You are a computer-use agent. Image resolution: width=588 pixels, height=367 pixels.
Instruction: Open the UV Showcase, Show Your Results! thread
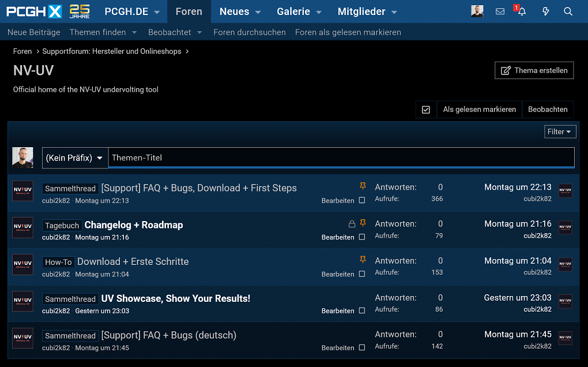point(175,299)
